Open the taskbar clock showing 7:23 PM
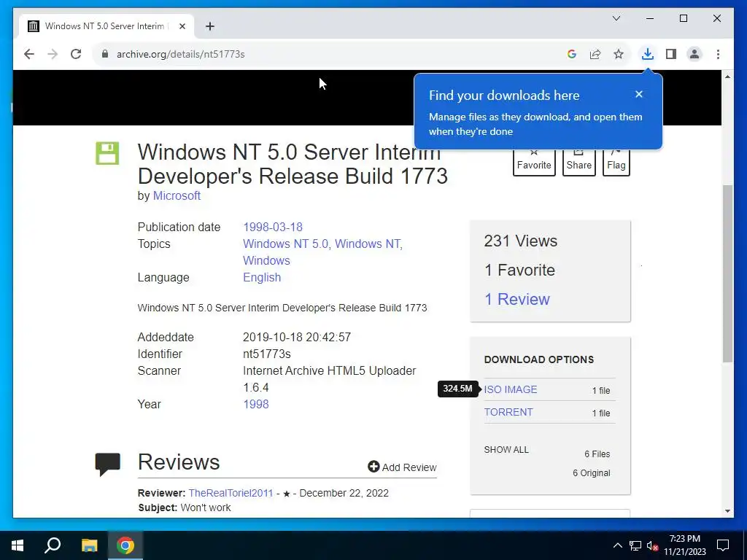 (684, 545)
